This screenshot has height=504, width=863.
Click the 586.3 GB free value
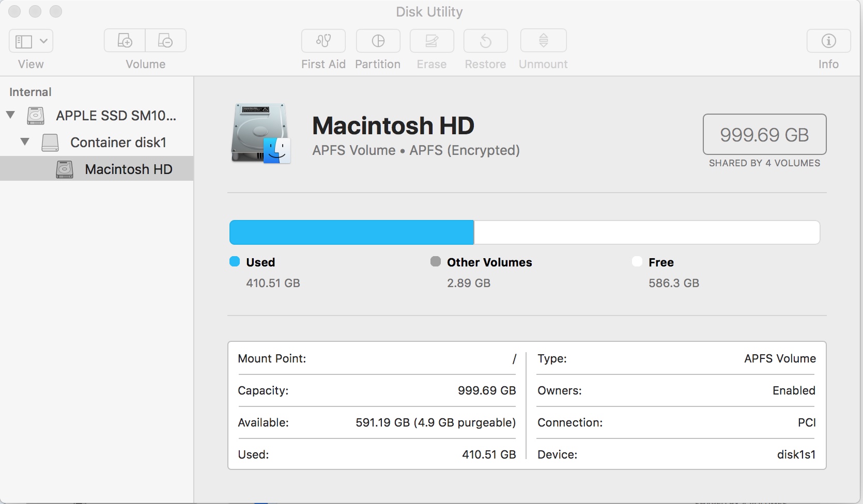tap(674, 283)
